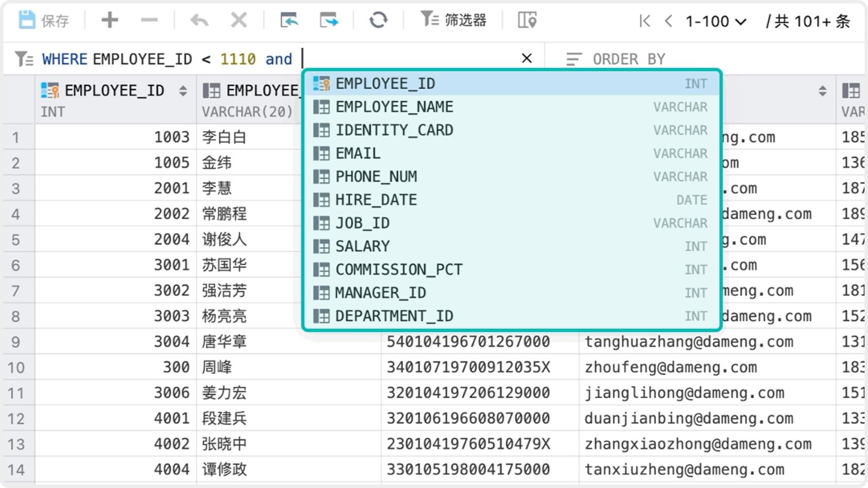Go to the previous page
Screen dimensions: 868x488
669,21
